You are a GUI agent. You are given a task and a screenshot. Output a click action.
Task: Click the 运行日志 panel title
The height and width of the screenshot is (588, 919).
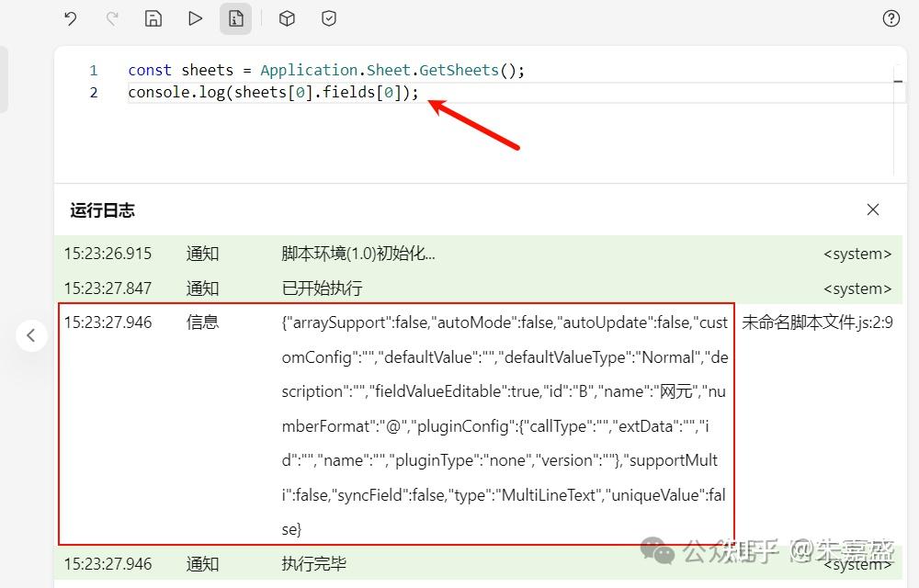point(103,210)
